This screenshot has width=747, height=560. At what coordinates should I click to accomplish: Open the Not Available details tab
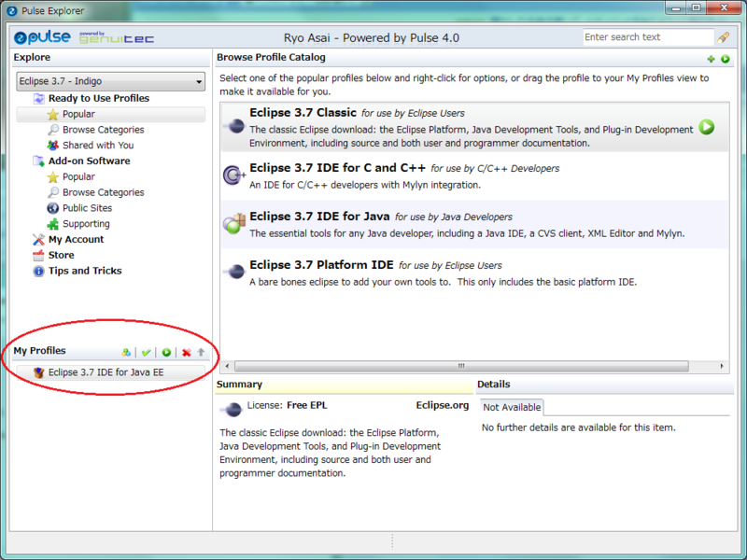512,408
